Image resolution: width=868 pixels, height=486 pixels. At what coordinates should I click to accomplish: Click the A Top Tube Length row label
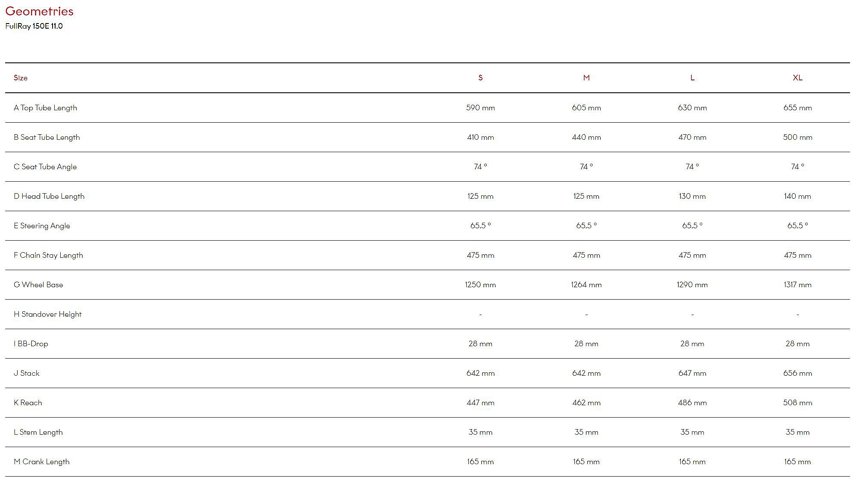tap(45, 108)
